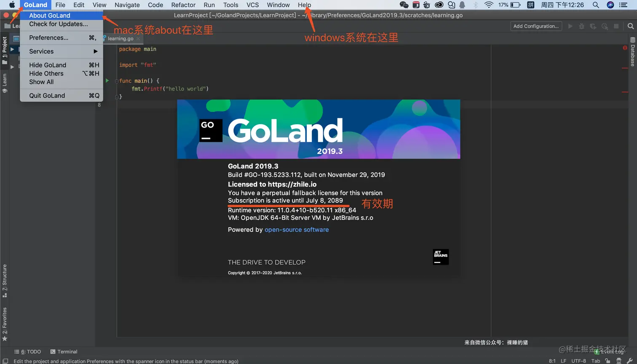Open Search Everywhere magnifier in toolbar

pos(630,26)
